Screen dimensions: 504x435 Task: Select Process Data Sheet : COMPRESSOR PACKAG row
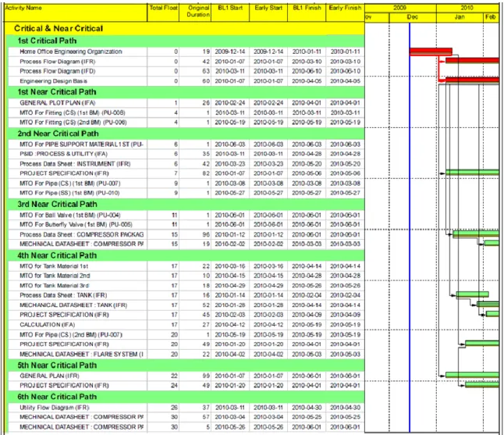point(186,234)
